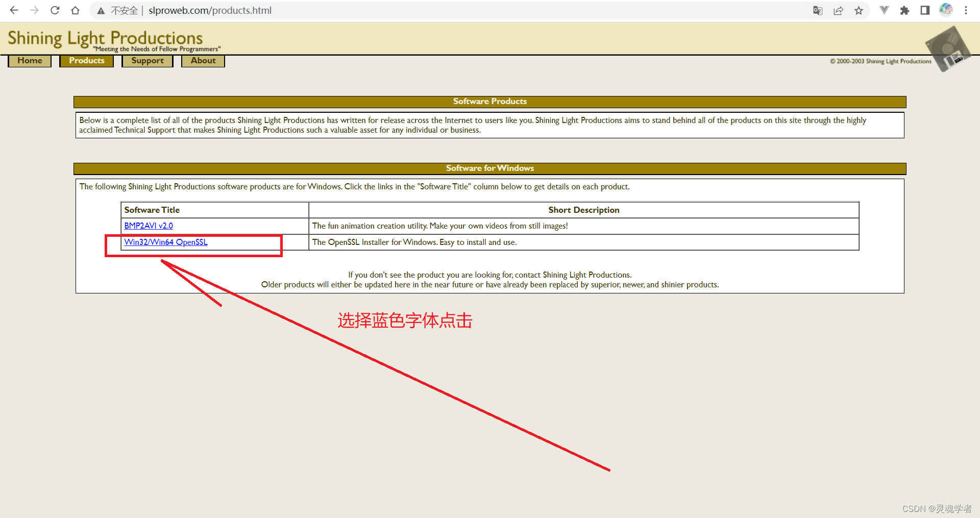Screen dimensions: 980x518
Task: Click the Shining Light Productions site title
Action: [x=105, y=38]
